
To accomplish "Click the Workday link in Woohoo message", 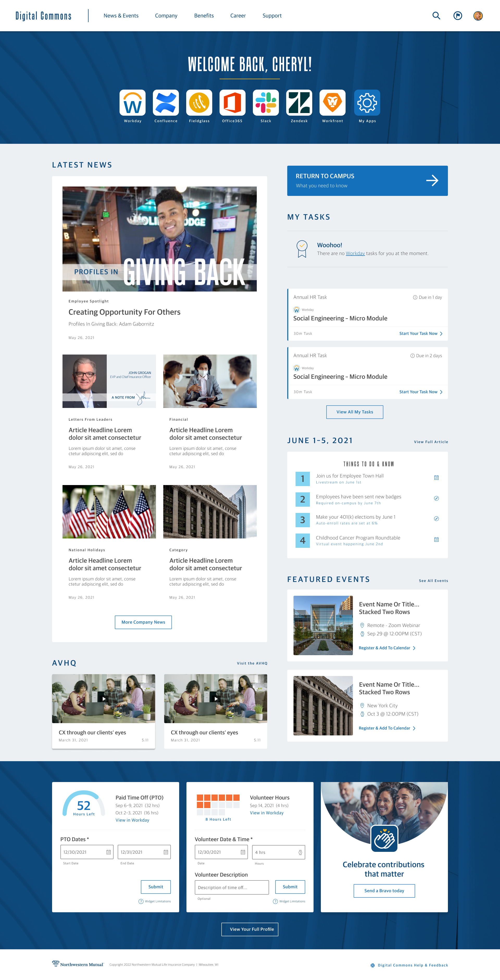I will click(355, 253).
